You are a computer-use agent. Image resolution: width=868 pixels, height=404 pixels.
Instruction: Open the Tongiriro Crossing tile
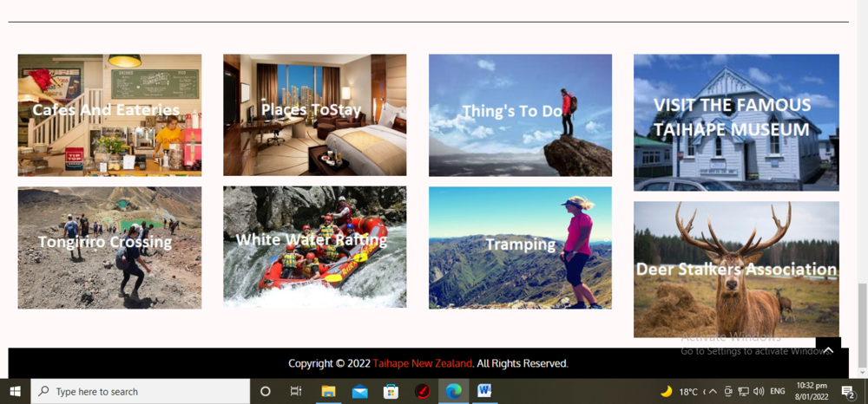point(109,248)
